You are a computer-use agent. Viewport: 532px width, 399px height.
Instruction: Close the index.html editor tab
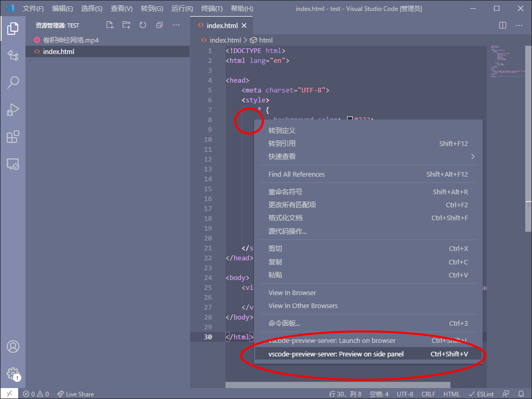point(244,25)
